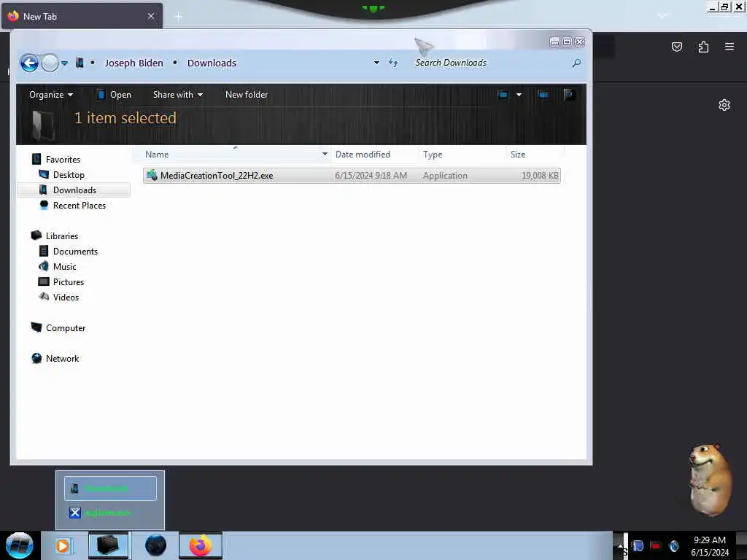Select MediaCreationTool_22H2.exe file
Screen dimensions: 747x560
click(352, 175)
